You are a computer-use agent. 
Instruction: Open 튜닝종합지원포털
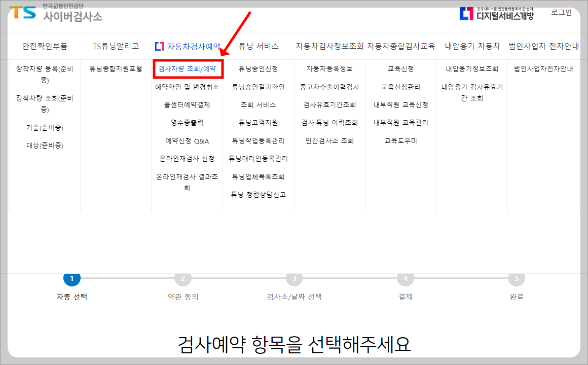(115, 68)
